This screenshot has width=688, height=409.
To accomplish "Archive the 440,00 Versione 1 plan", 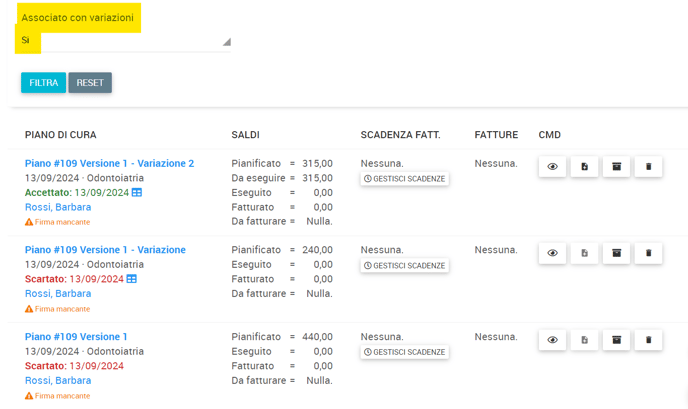I will (616, 340).
